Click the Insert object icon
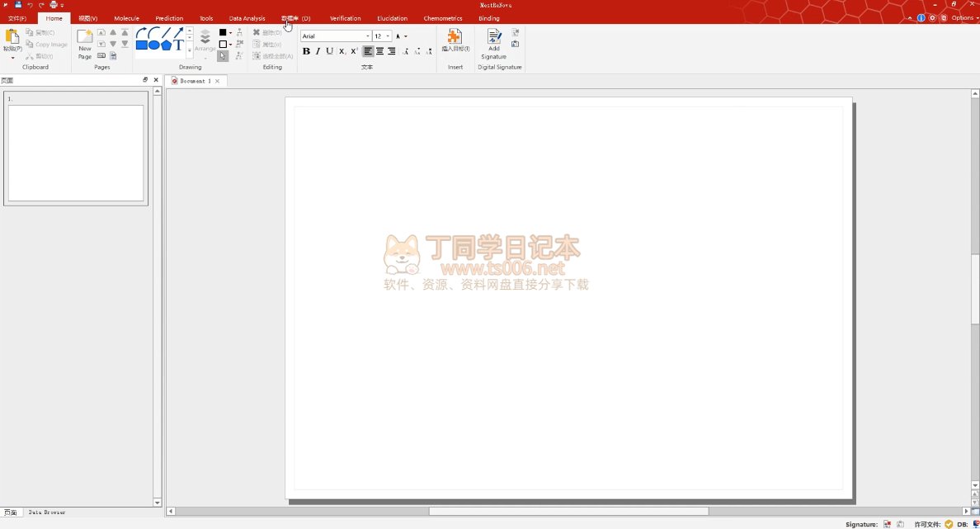Viewport: 980px width, 529px height. click(455, 36)
